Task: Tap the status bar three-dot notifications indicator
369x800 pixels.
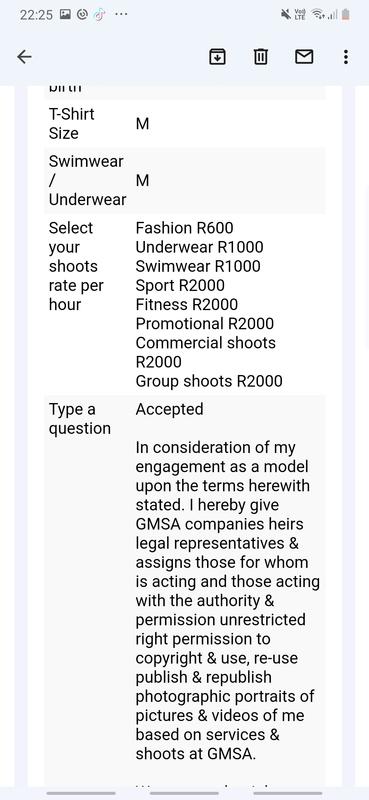Action: coord(121,14)
